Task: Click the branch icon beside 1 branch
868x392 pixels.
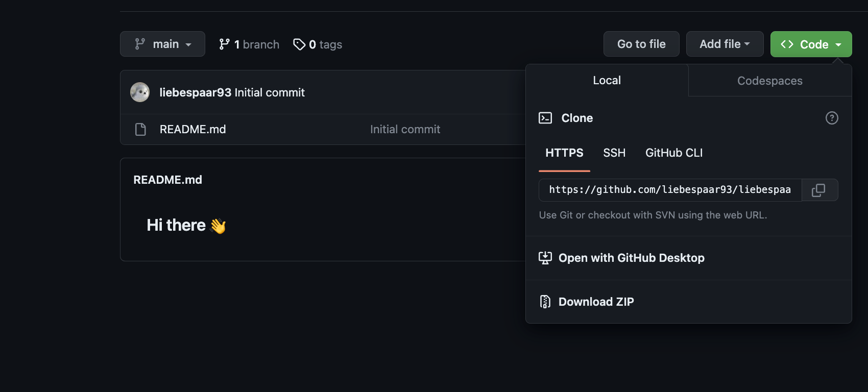Action: (224, 44)
